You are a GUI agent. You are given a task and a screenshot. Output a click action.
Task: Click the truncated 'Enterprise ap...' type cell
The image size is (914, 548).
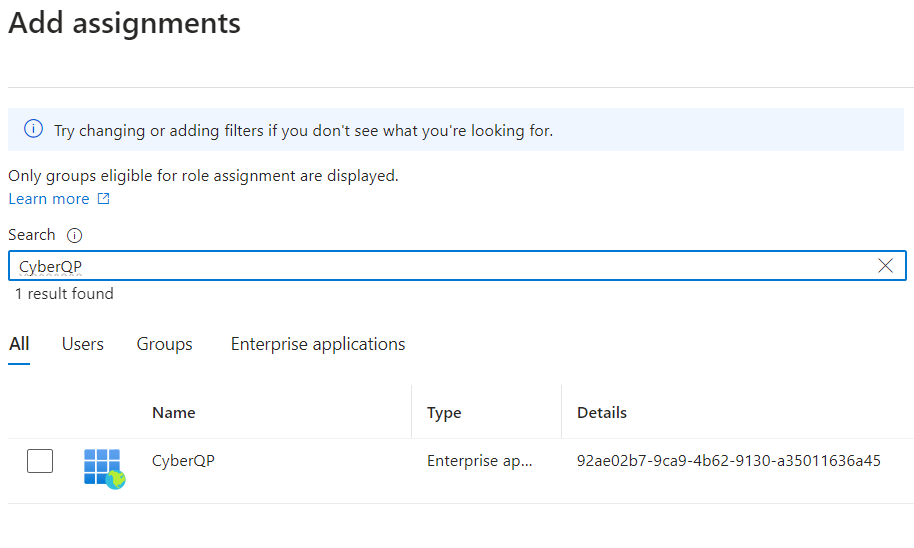tap(479, 461)
